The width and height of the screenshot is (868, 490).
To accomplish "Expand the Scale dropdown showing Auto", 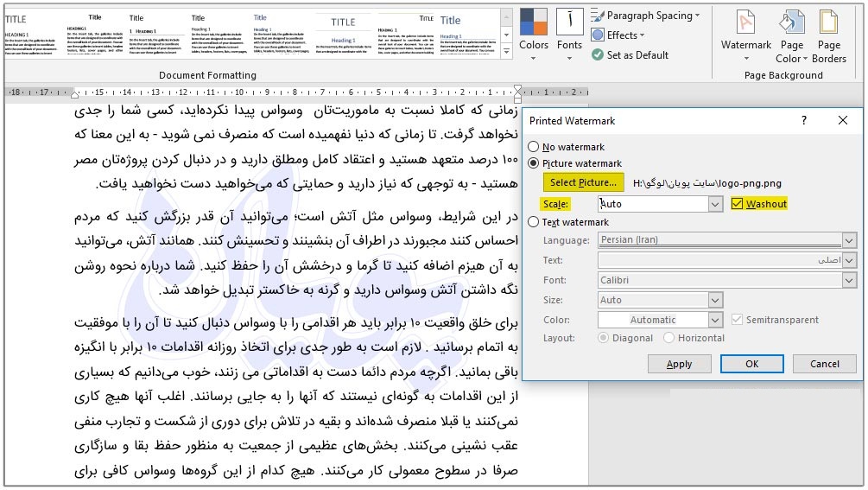I will [715, 204].
